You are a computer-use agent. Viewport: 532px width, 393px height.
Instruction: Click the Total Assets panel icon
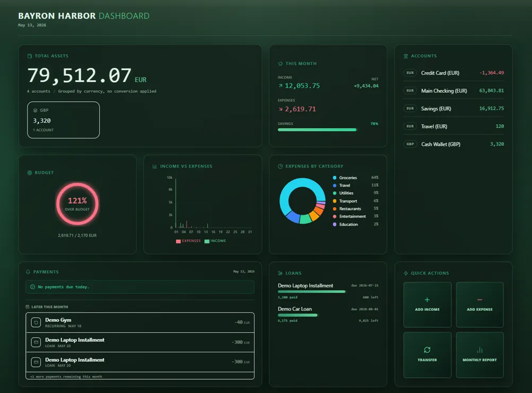30,56
